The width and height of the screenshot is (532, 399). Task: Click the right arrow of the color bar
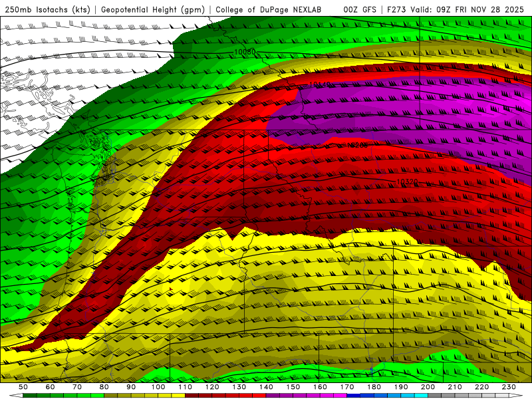click(x=516, y=396)
